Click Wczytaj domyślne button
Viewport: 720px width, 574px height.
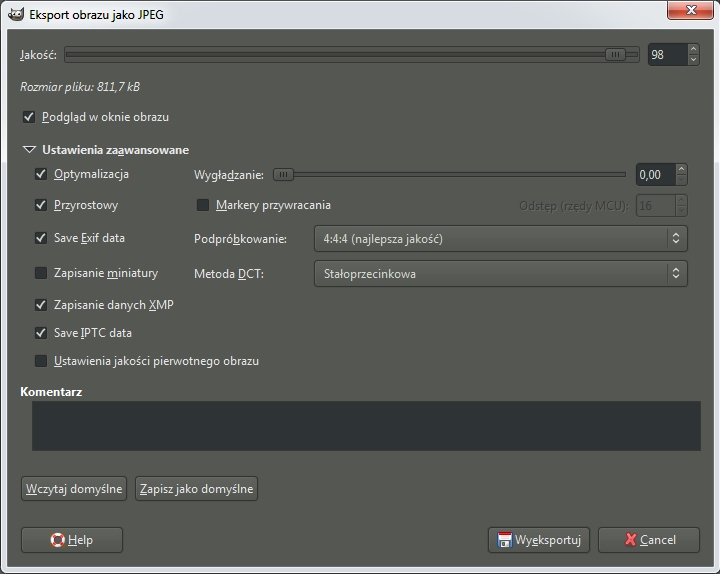[x=74, y=489]
